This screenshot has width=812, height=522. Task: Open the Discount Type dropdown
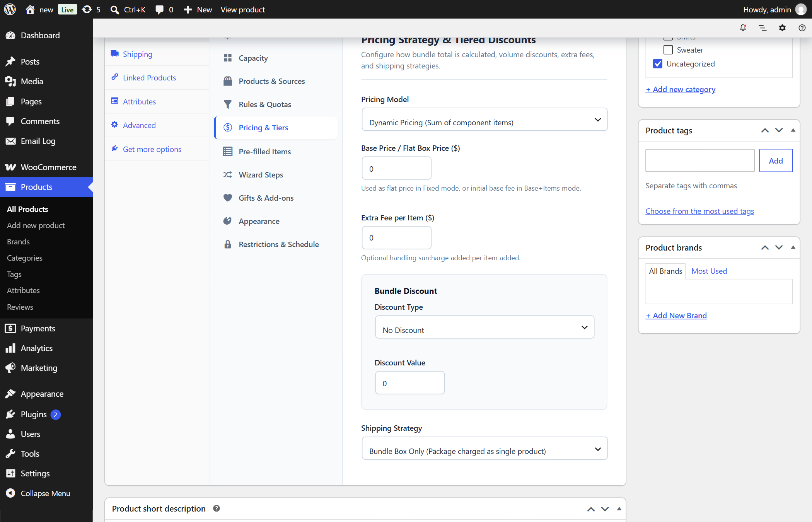(484, 327)
